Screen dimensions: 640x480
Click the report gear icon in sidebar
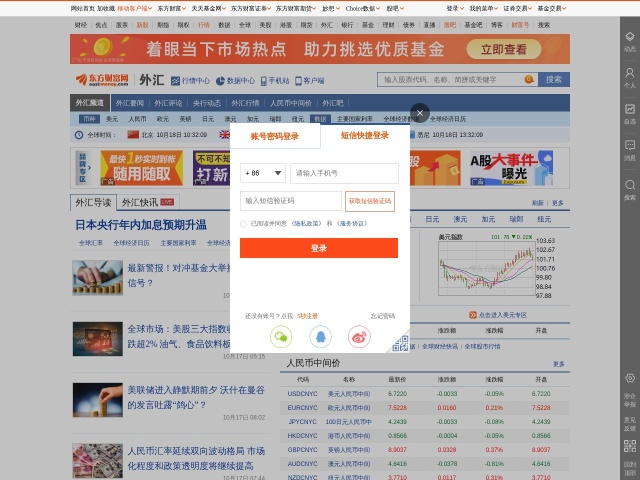click(630, 378)
